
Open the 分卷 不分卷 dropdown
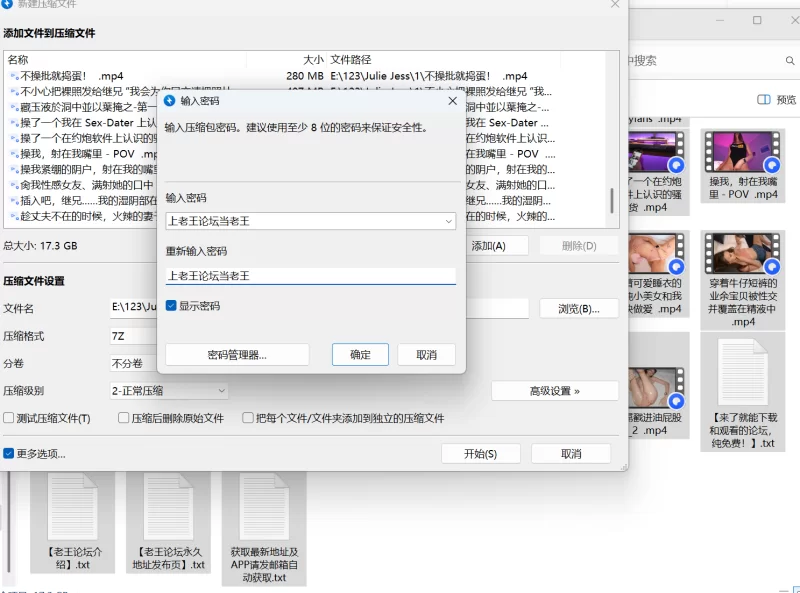[134, 363]
